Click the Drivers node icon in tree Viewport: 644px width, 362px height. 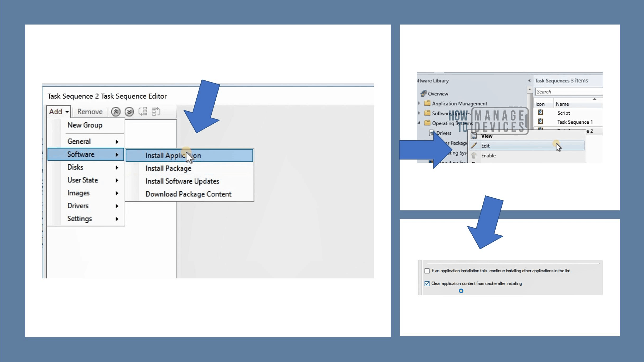432,133
